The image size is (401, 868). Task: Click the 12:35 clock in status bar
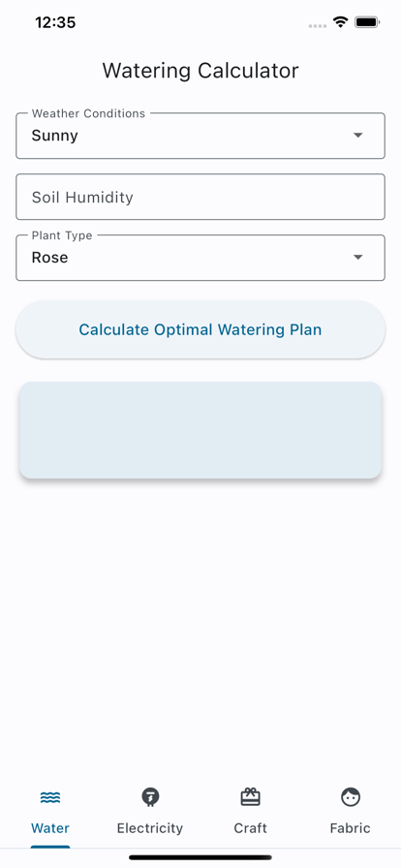pyautogui.click(x=55, y=22)
